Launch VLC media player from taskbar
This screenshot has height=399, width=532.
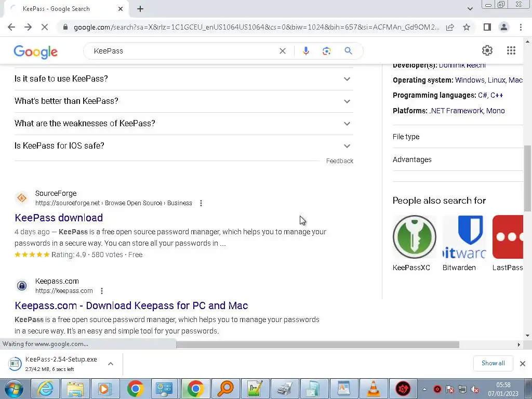tap(374, 389)
